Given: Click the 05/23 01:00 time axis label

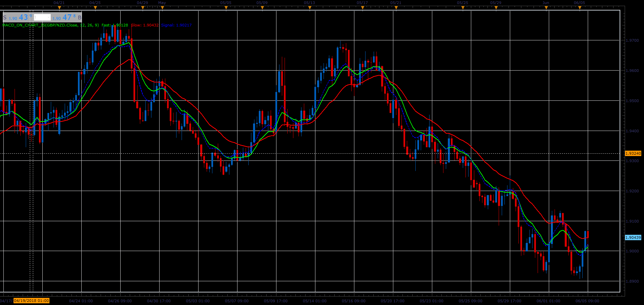Looking at the screenshot, I should [x=432, y=301].
